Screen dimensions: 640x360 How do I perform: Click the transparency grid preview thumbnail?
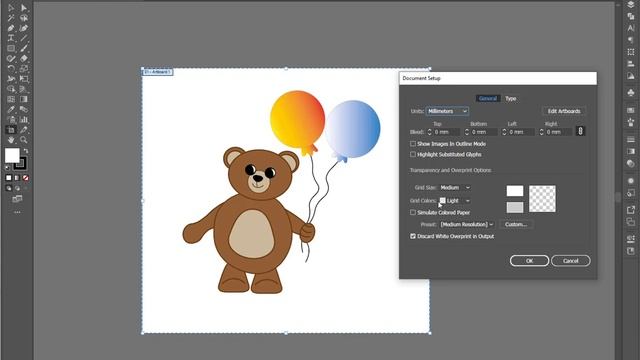click(542, 199)
